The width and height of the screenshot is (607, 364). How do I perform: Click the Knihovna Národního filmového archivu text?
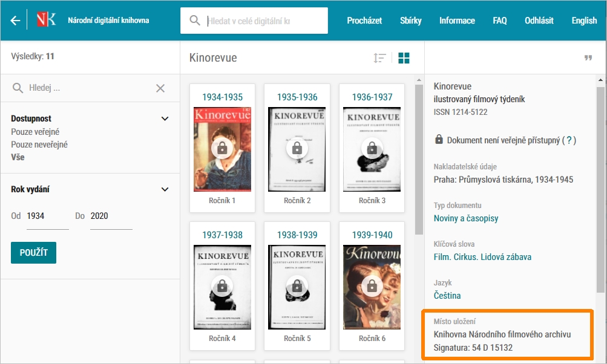(x=502, y=334)
